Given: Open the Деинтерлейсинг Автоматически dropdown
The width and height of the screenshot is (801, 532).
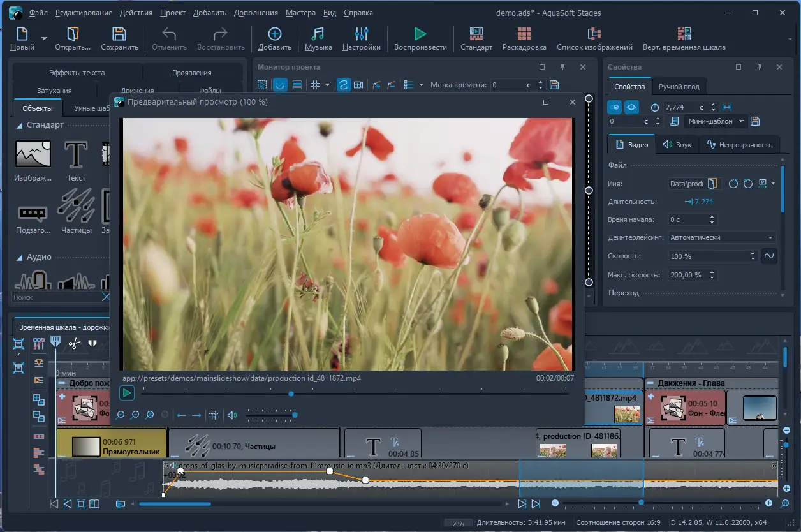Looking at the screenshot, I should tap(721, 237).
